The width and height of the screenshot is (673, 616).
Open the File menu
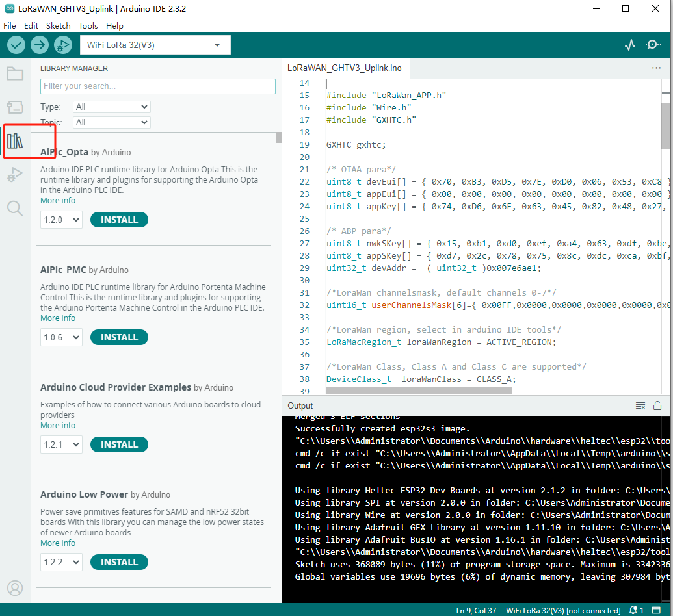tap(10, 26)
